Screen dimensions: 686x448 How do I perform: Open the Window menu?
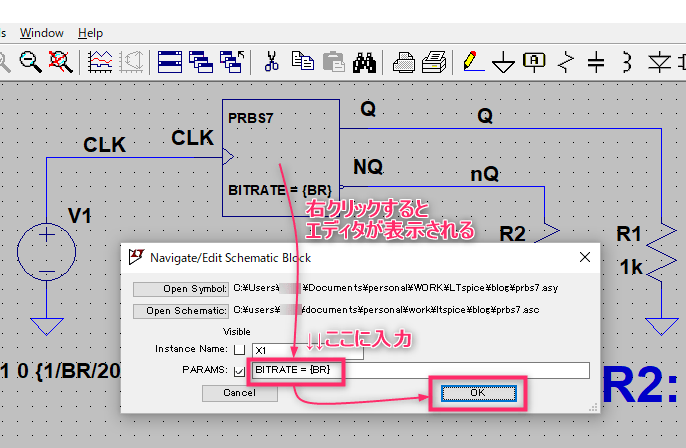(41, 33)
